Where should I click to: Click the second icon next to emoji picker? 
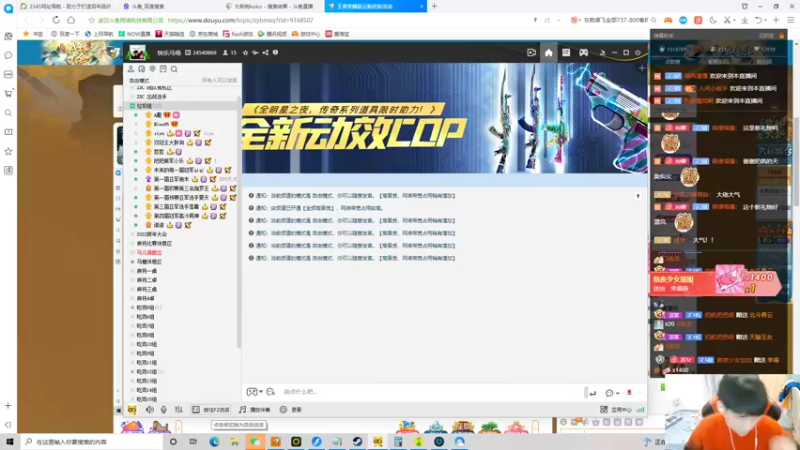270,392
